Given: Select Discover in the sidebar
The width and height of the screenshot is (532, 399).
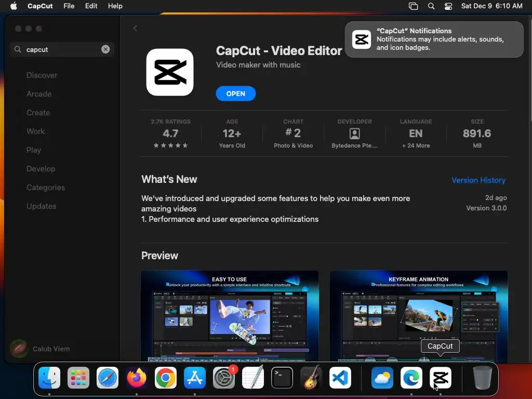Looking at the screenshot, I should 42,75.
